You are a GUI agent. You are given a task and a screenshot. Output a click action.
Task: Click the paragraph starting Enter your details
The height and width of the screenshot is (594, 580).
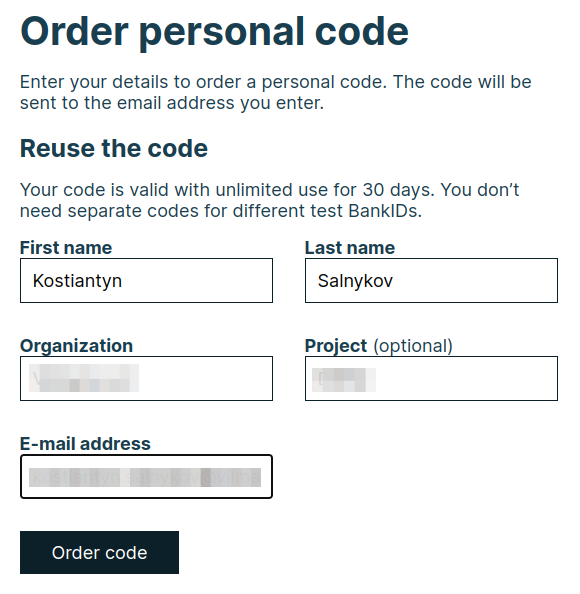click(x=275, y=92)
